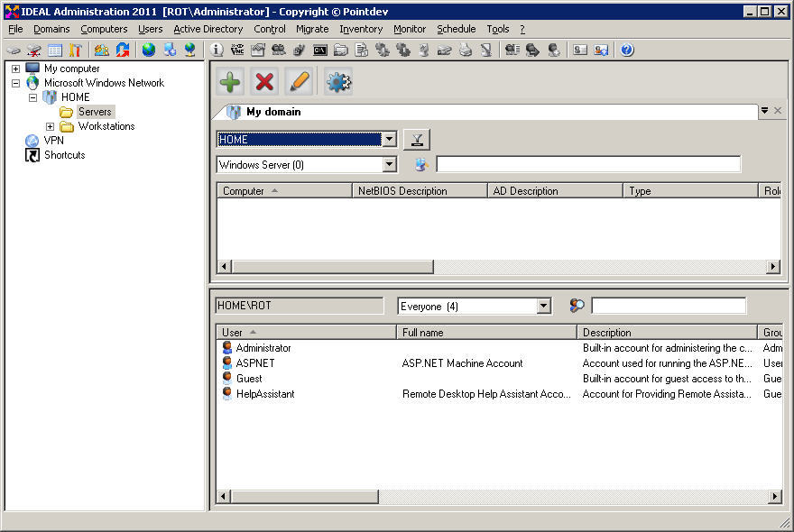
Task: Click the HOME\ROT path field
Action: [300, 306]
